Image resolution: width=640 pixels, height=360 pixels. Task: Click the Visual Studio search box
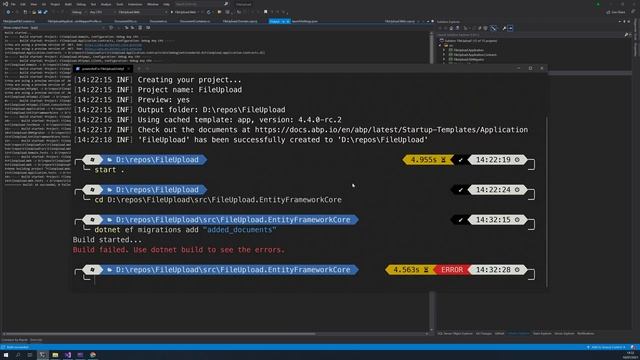[x=201, y=4]
